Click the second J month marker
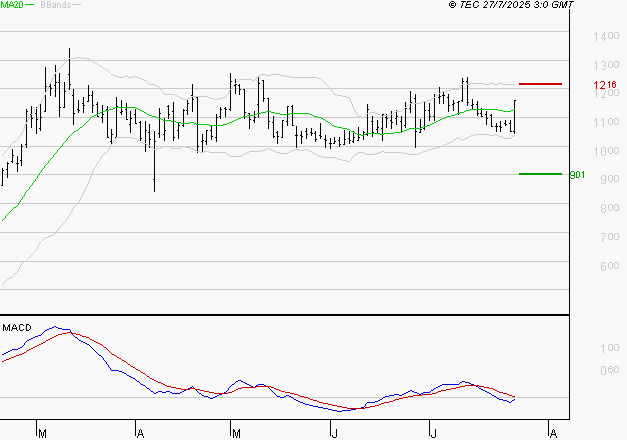Viewport: 627px width, 440px height. [433, 434]
